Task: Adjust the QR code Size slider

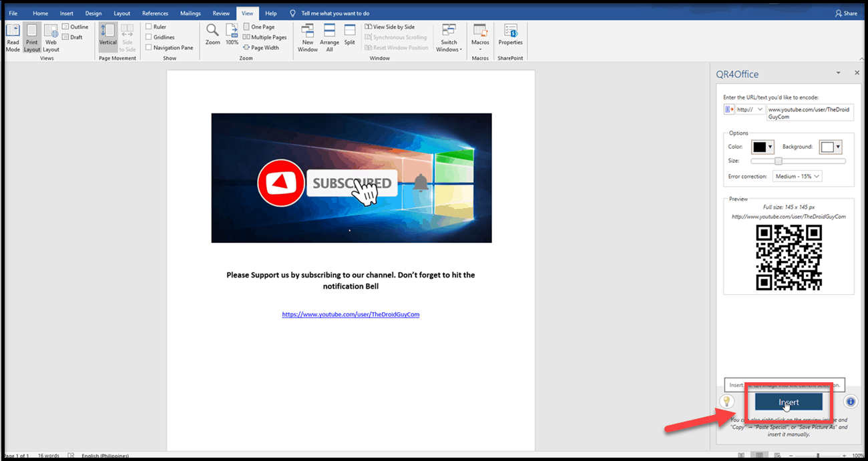Action: click(778, 160)
